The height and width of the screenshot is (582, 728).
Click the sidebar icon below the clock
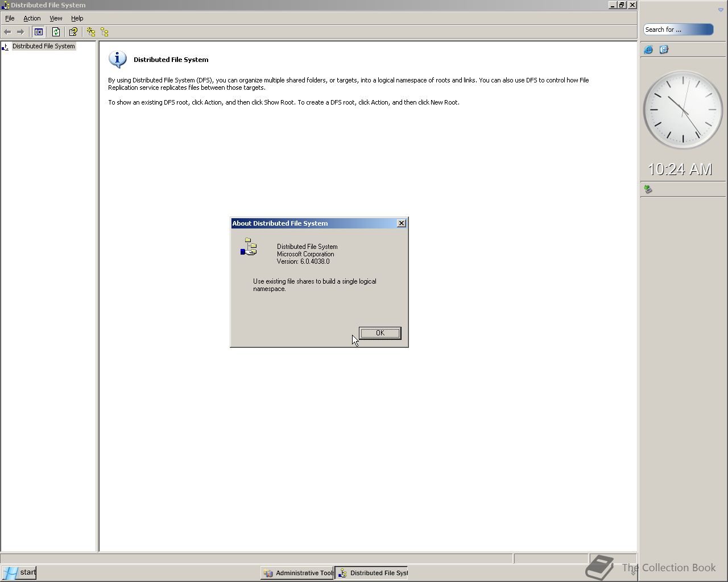tap(648, 189)
